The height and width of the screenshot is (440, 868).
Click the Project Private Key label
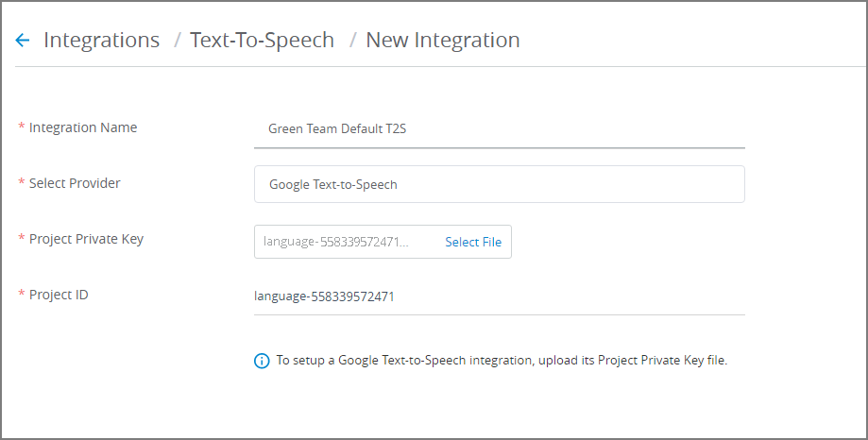pos(86,239)
